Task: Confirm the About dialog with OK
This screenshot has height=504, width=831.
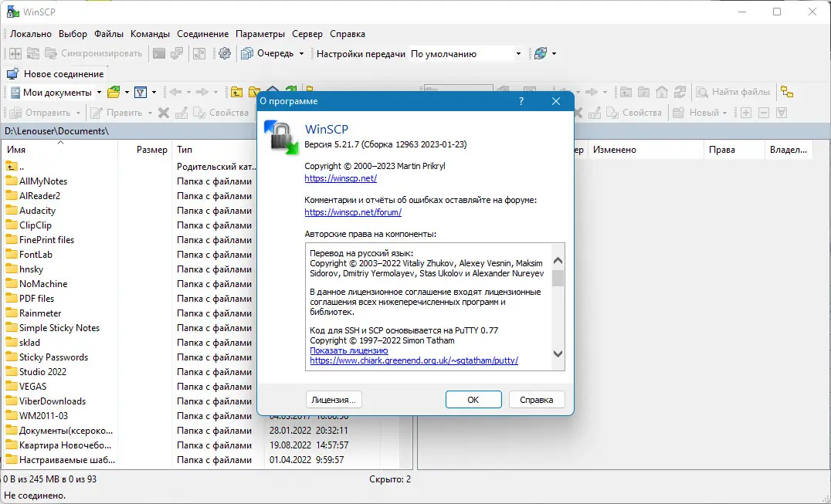Action: tap(473, 400)
